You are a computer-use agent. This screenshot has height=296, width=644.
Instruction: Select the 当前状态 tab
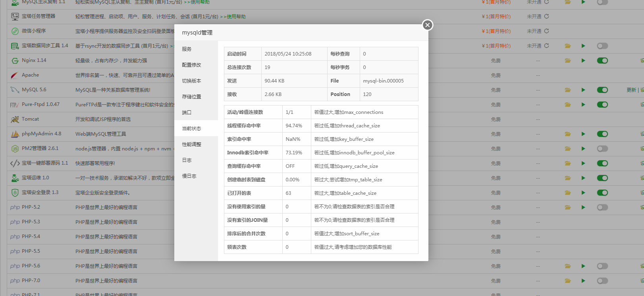pos(196,128)
